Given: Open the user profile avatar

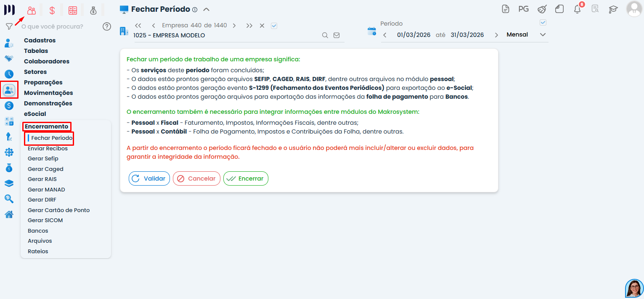Looking at the screenshot, I should (x=634, y=9).
